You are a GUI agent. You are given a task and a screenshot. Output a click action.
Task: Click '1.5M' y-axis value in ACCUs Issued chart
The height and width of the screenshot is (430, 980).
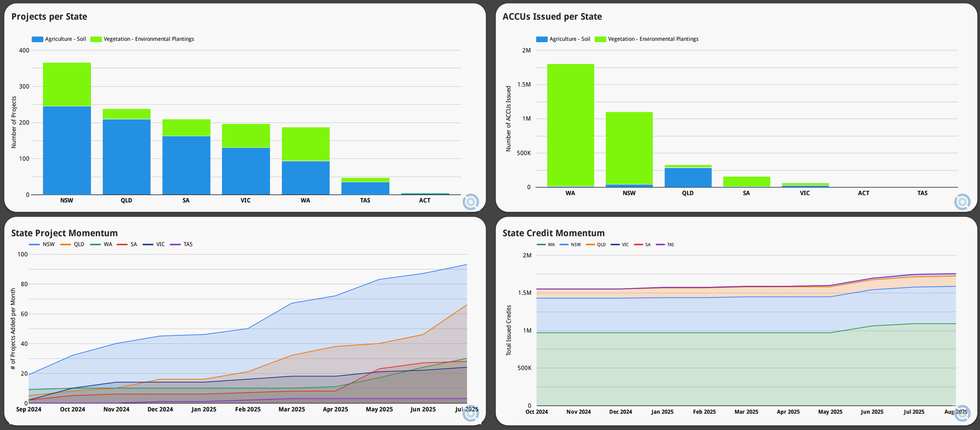[524, 84]
